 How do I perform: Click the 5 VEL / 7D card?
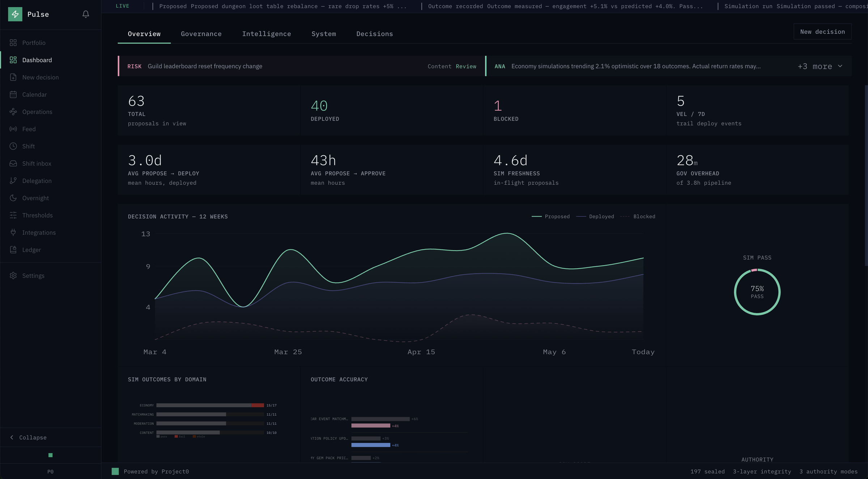tap(758, 110)
